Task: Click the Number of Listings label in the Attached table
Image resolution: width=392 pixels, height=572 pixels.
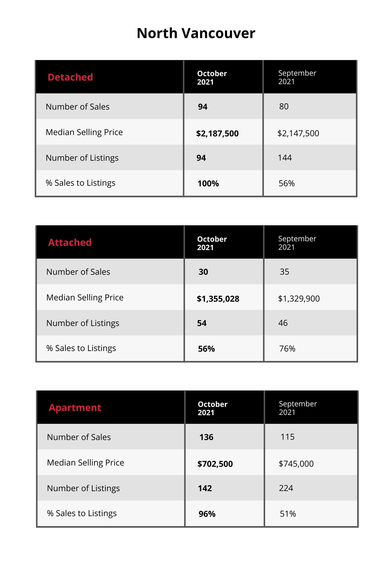Action: point(83,323)
